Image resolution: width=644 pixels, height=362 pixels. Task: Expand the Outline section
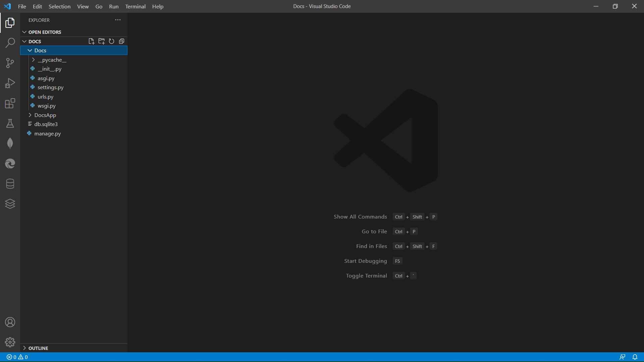38,348
